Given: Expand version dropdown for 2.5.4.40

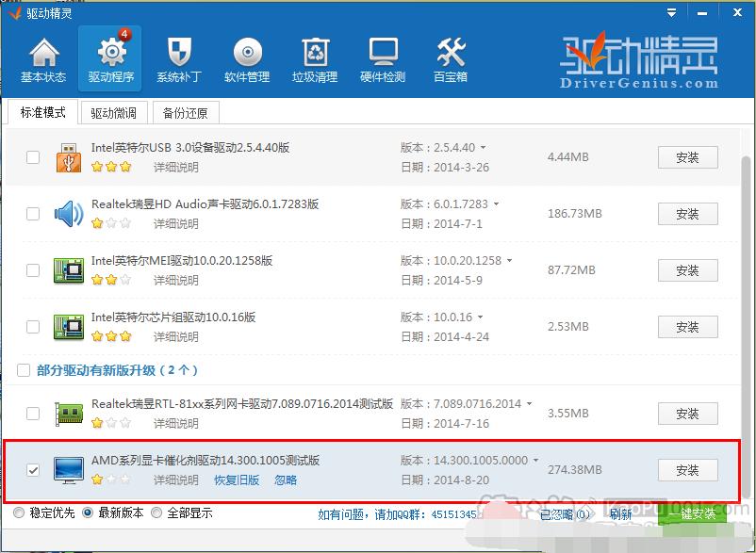Looking at the screenshot, I should [x=483, y=147].
